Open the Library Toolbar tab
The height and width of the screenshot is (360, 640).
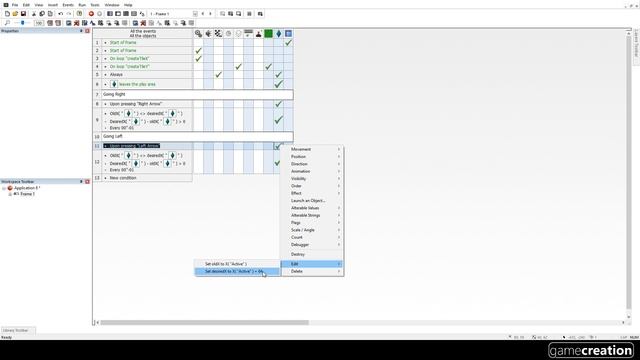pyautogui.click(x=18, y=330)
